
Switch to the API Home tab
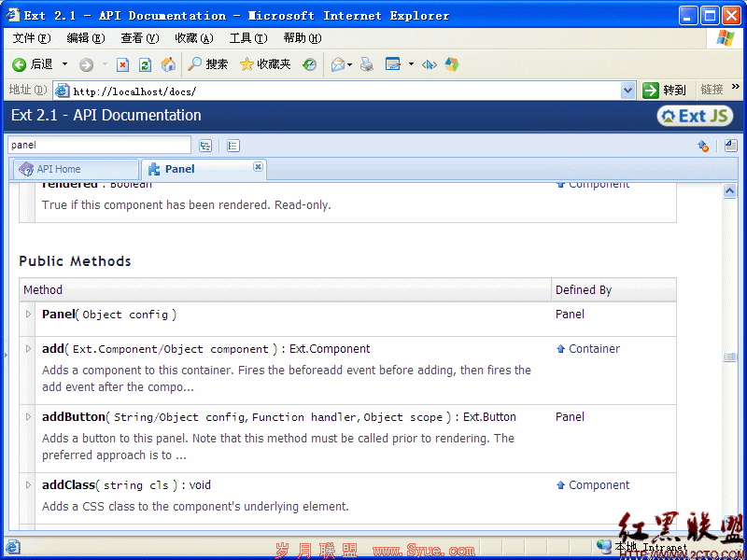(77, 169)
